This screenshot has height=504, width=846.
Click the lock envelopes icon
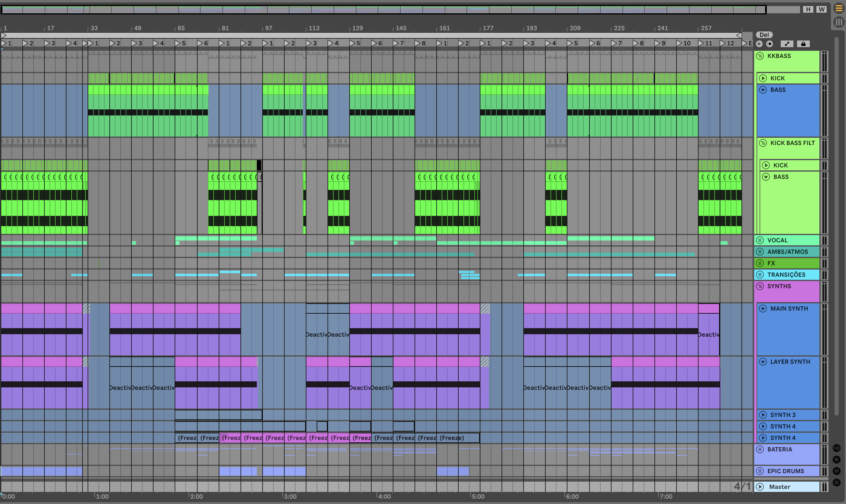pos(803,44)
